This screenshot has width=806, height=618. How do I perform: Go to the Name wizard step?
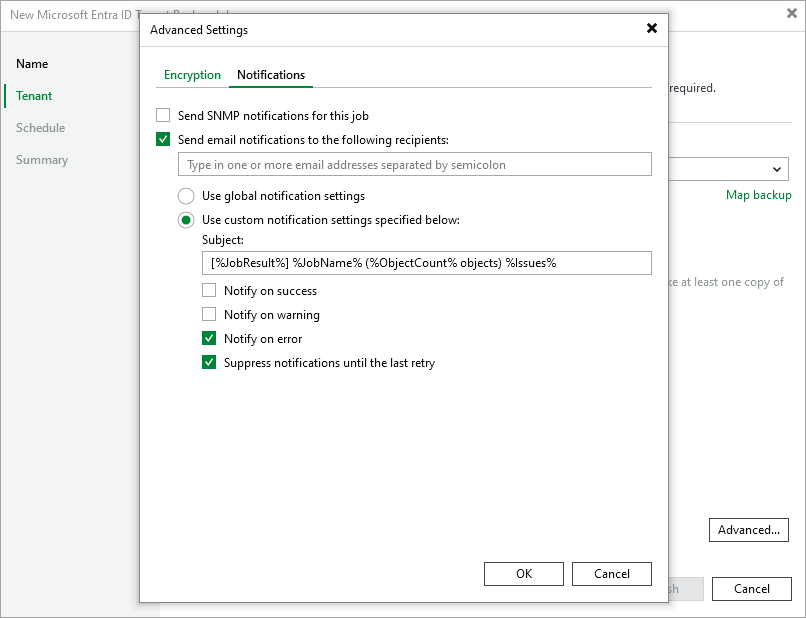31,63
